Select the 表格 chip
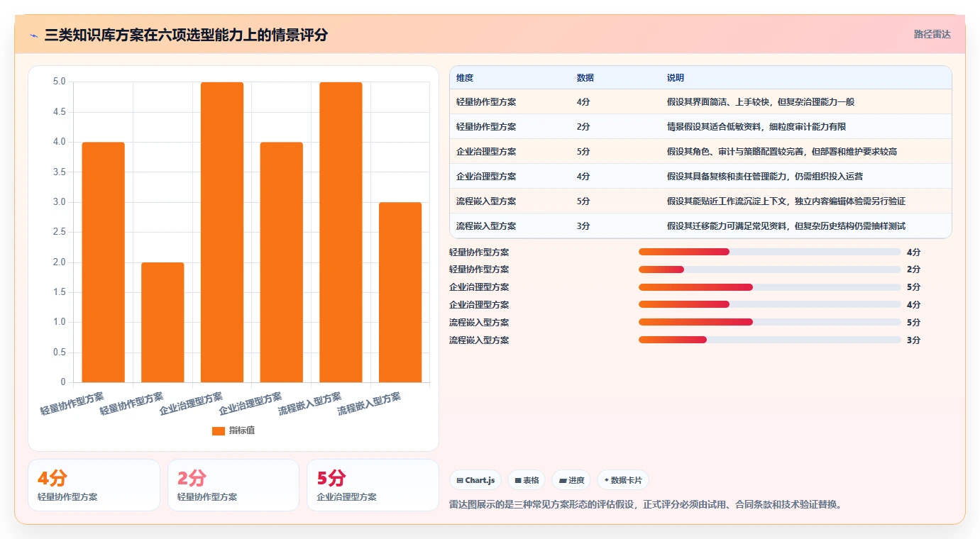This screenshot has width=980, height=539. click(x=527, y=480)
